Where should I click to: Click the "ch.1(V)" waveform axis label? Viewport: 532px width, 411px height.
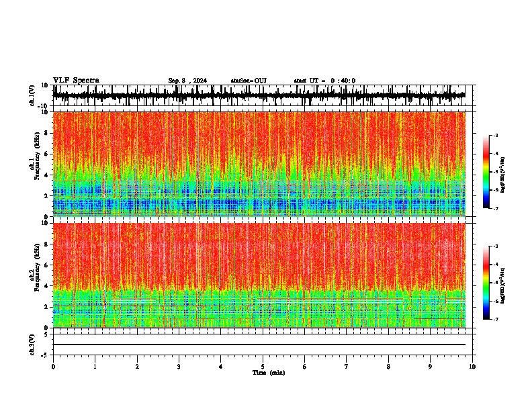[x=32, y=95]
